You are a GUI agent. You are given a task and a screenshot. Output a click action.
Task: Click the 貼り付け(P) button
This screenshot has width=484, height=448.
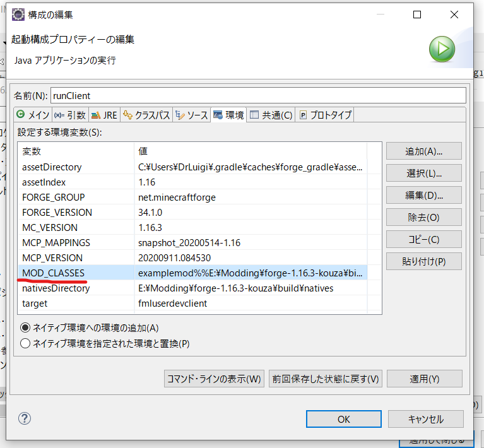coord(424,261)
